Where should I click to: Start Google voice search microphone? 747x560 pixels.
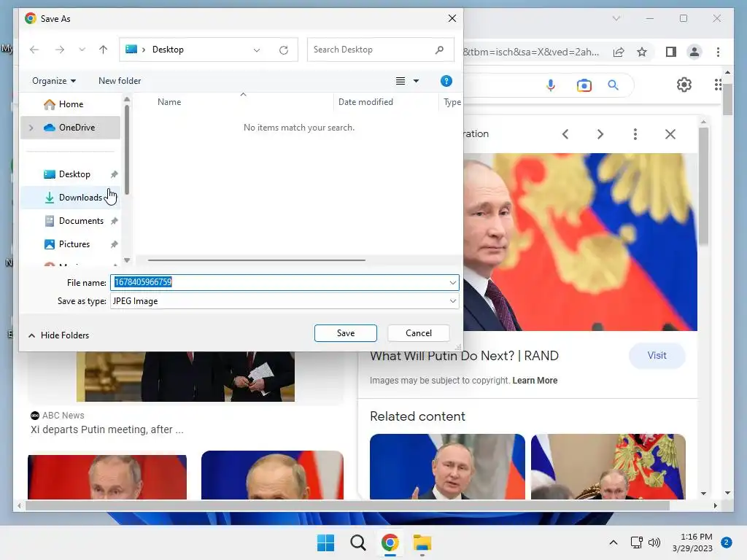550,85
